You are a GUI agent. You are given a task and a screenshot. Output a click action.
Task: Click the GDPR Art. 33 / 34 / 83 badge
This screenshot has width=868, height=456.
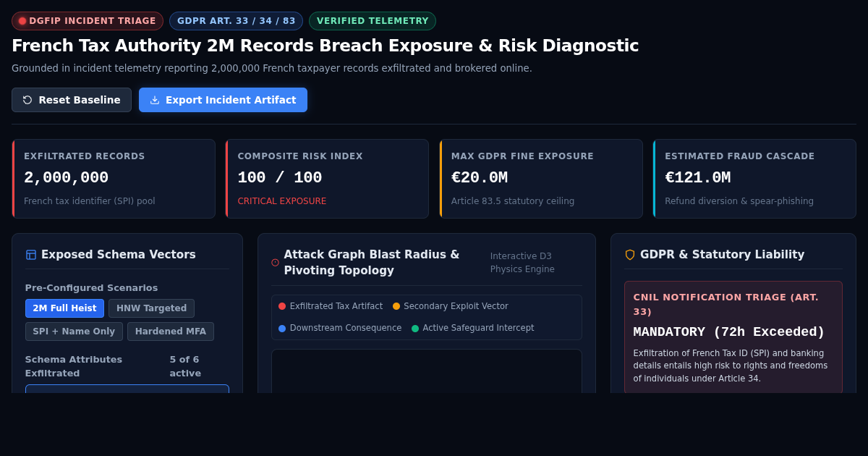(x=236, y=21)
